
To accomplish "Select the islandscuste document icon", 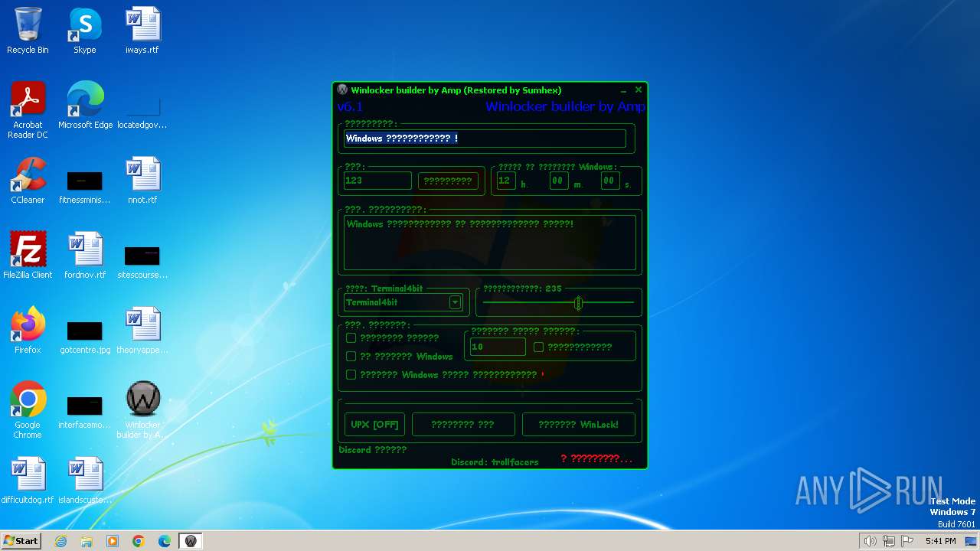I will point(85,480).
